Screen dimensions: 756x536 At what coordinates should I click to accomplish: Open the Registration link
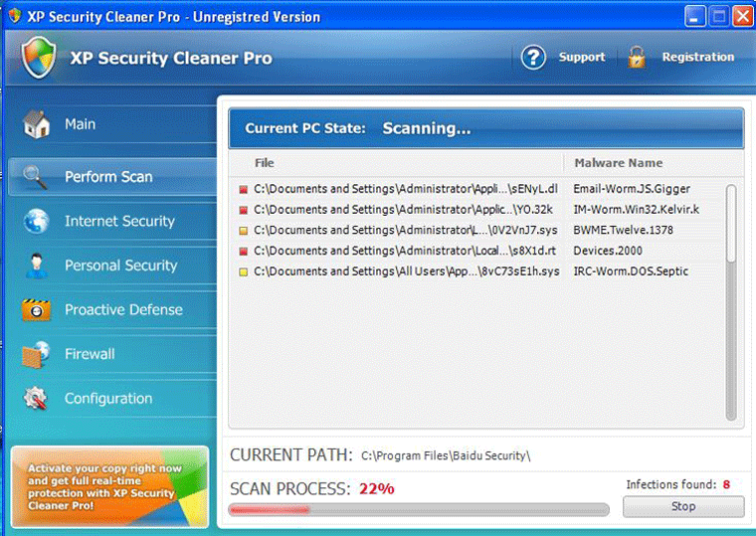(x=697, y=58)
